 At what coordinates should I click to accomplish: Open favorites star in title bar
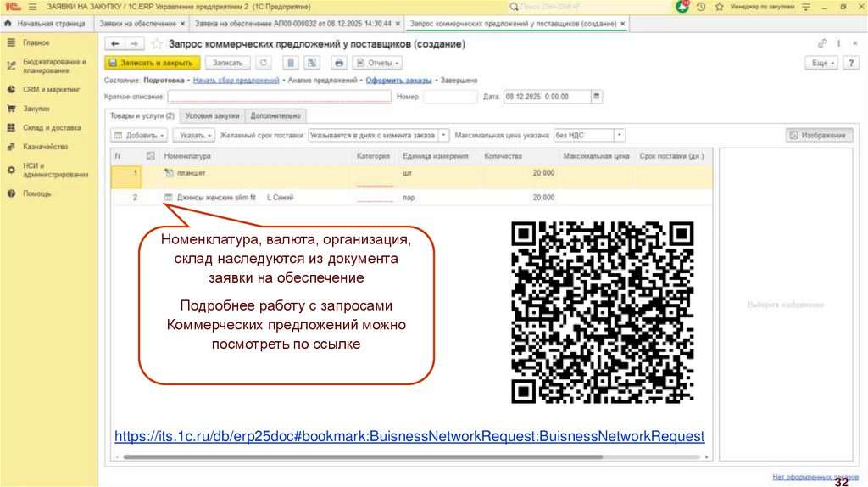[x=719, y=7]
